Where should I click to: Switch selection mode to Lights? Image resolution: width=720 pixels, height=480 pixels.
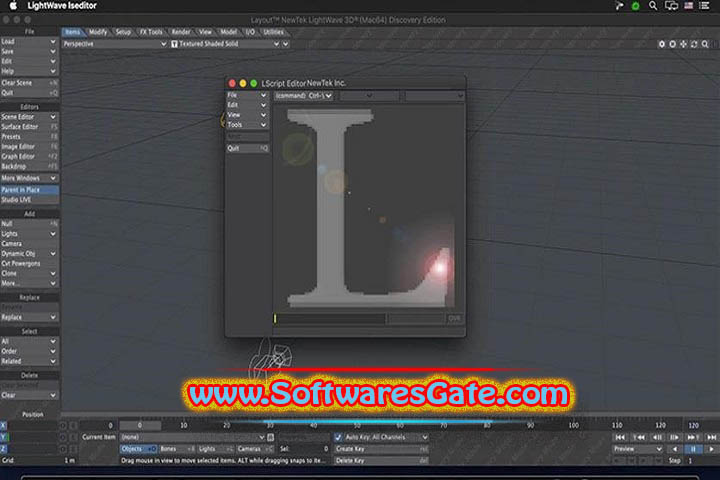[x=216, y=449]
